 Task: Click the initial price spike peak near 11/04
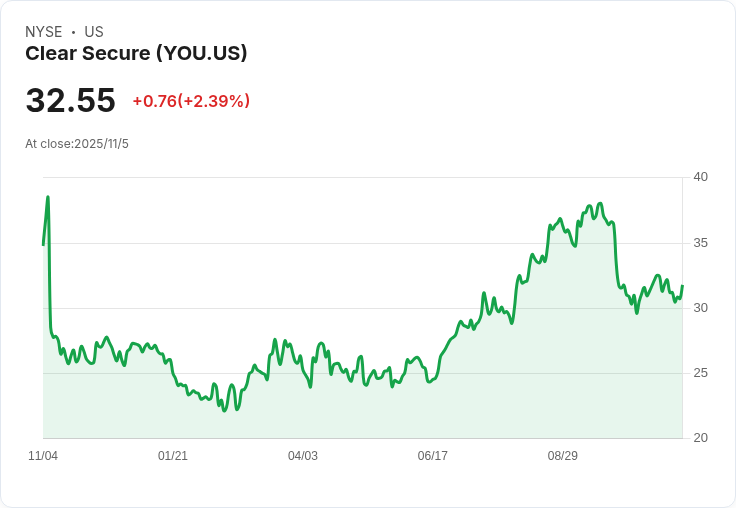48,197
